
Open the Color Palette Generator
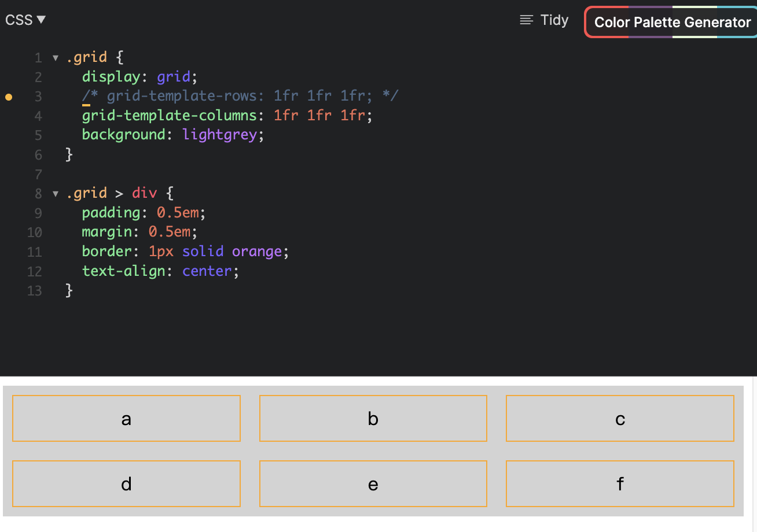(x=672, y=23)
